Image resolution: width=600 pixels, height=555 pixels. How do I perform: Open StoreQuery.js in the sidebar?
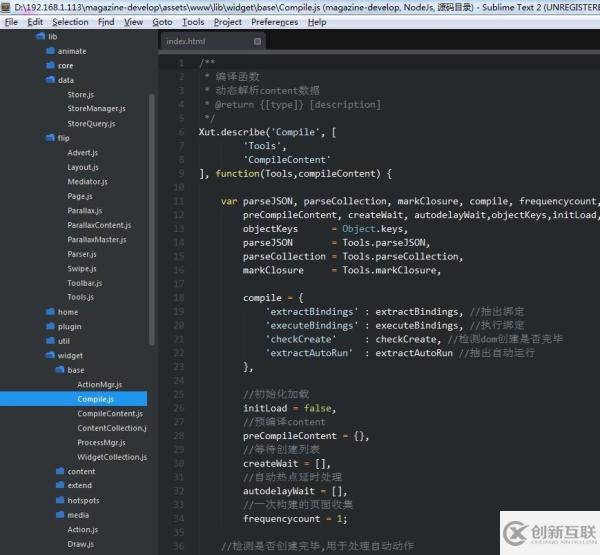click(x=91, y=124)
